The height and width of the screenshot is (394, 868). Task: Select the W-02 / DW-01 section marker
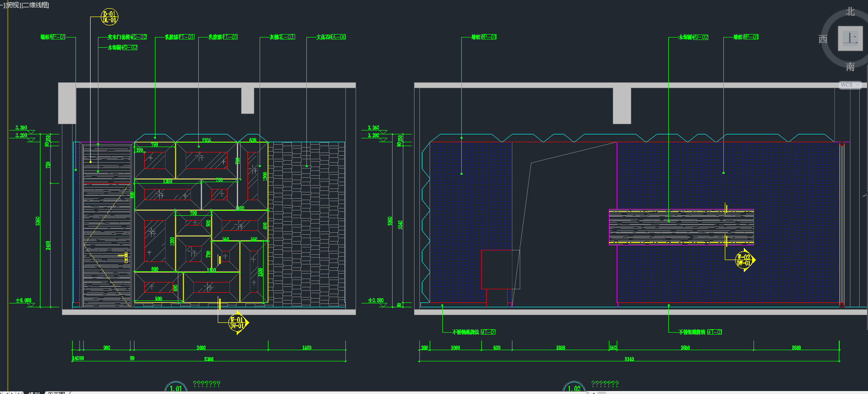pos(744,260)
